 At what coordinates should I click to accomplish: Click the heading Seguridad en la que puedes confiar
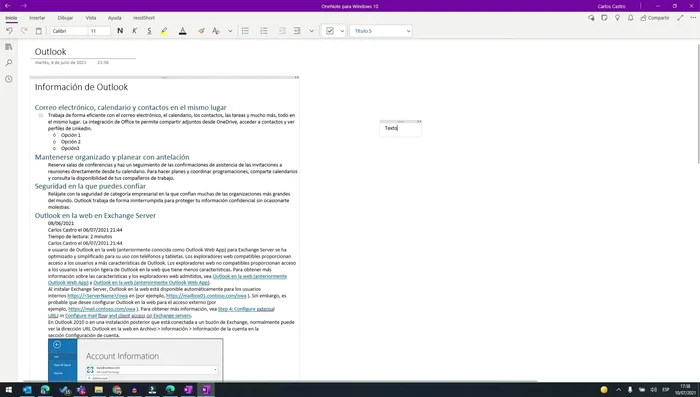coord(90,186)
